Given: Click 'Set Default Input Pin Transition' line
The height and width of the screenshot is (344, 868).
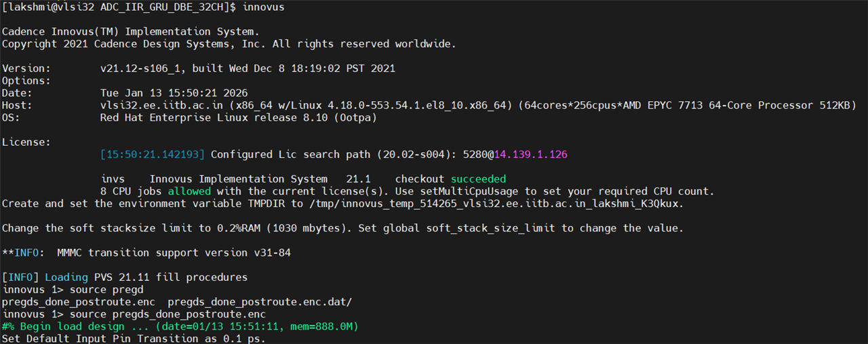Looking at the screenshot, I should (x=134, y=339).
